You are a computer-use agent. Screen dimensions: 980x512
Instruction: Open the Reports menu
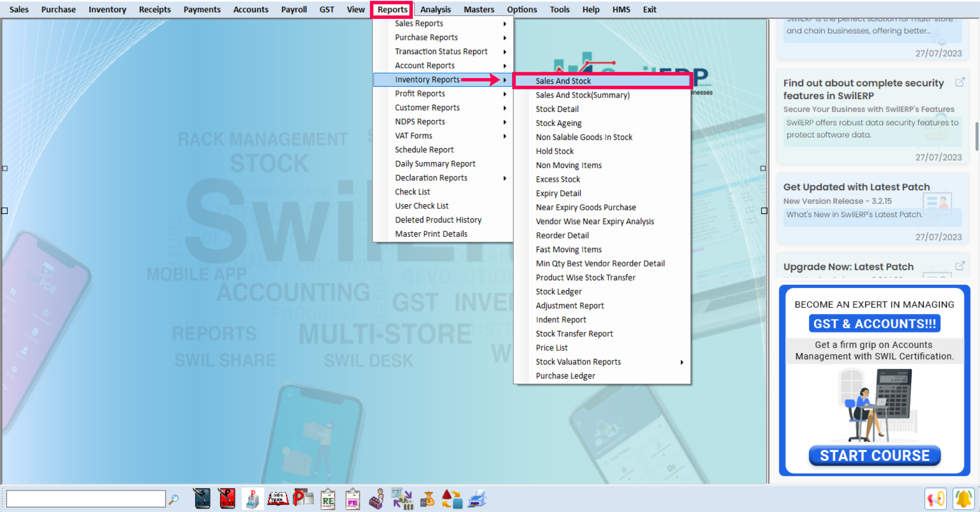[393, 10]
